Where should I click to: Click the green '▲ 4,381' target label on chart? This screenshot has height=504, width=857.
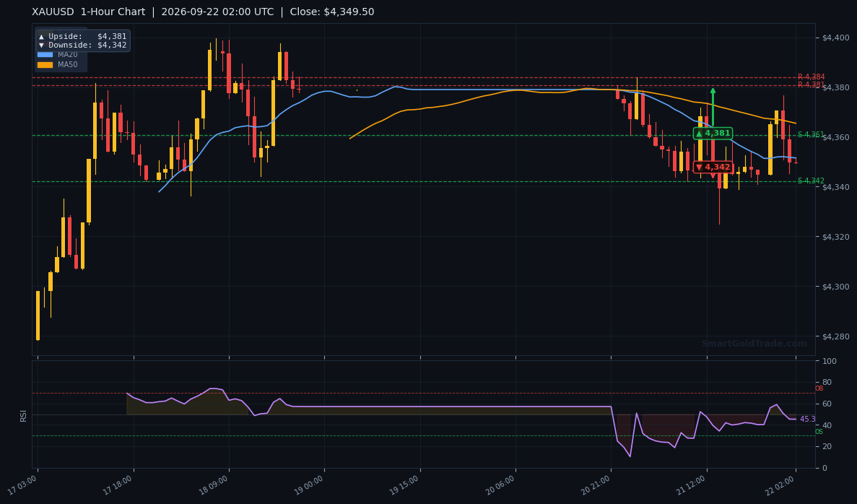pyautogui.click(x=713, y=134)
